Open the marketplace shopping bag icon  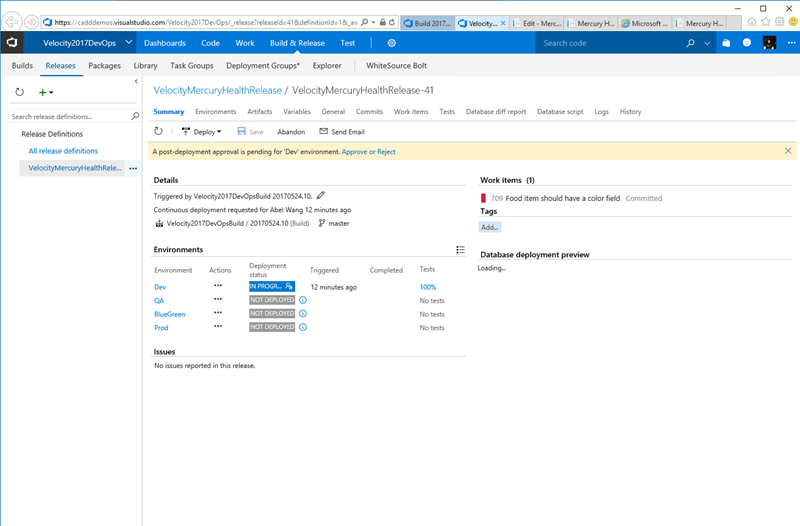coord(726,43)
